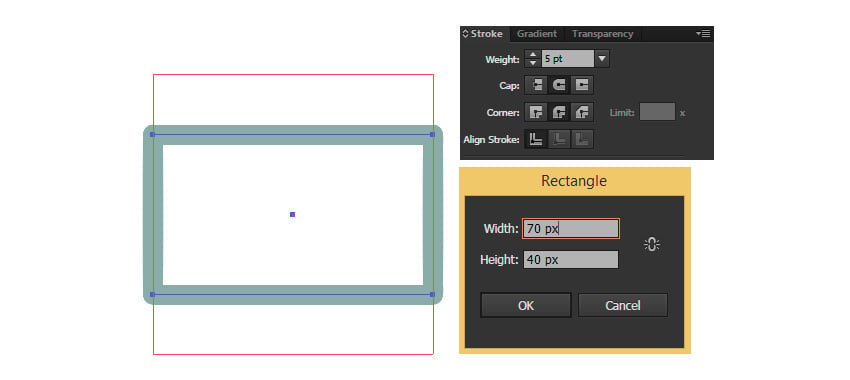
Task: Switch to the Transparency tab
Action: [x=602, y=34]
